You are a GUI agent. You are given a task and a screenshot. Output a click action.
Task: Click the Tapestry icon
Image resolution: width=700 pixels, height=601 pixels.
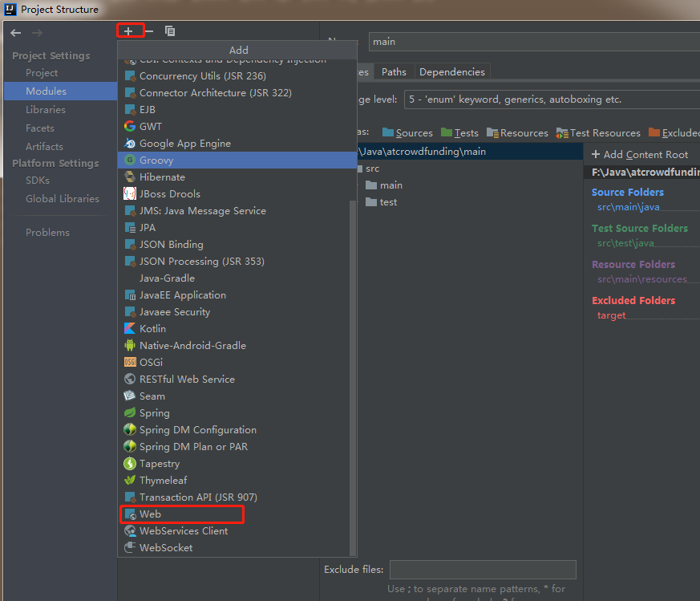pyautogui.click(x=129, y=463)
